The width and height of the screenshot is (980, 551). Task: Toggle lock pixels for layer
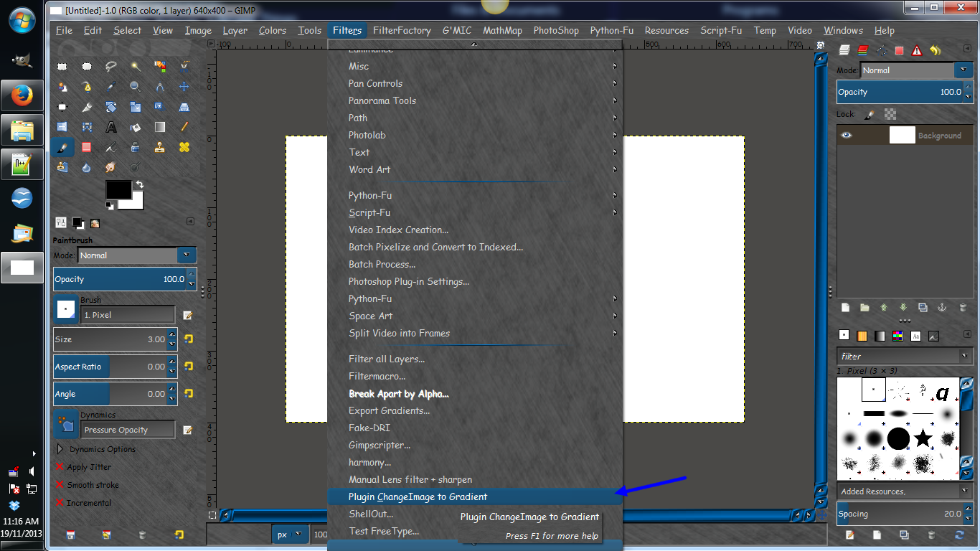pyautogui.click(x=869, y=114)
